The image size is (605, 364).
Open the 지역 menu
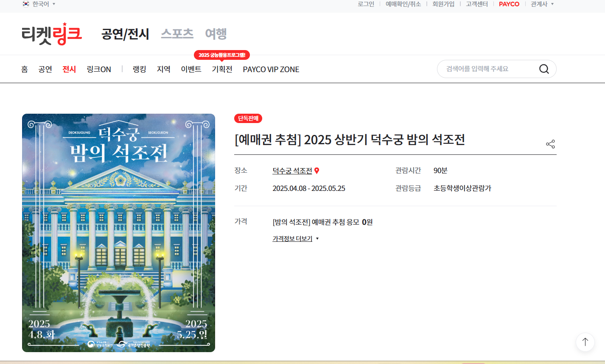click(164, 69)
